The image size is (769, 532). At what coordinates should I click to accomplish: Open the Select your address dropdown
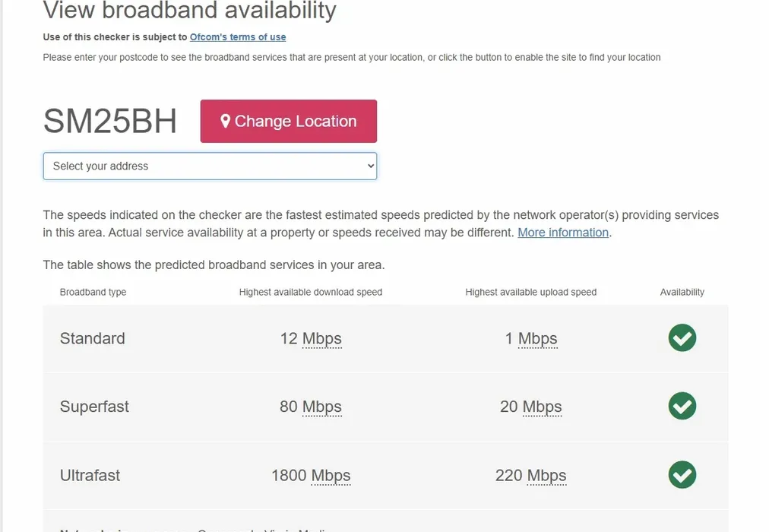[x=210, y=166]
